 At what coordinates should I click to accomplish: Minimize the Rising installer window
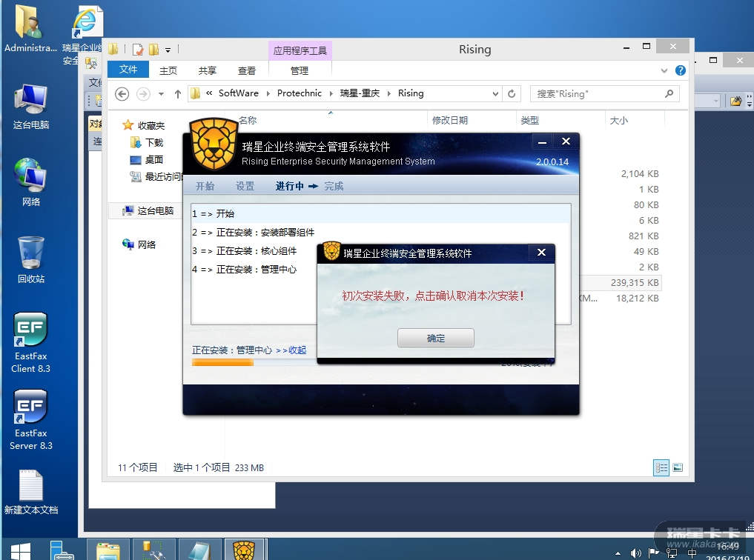click(x=542, y=141)
